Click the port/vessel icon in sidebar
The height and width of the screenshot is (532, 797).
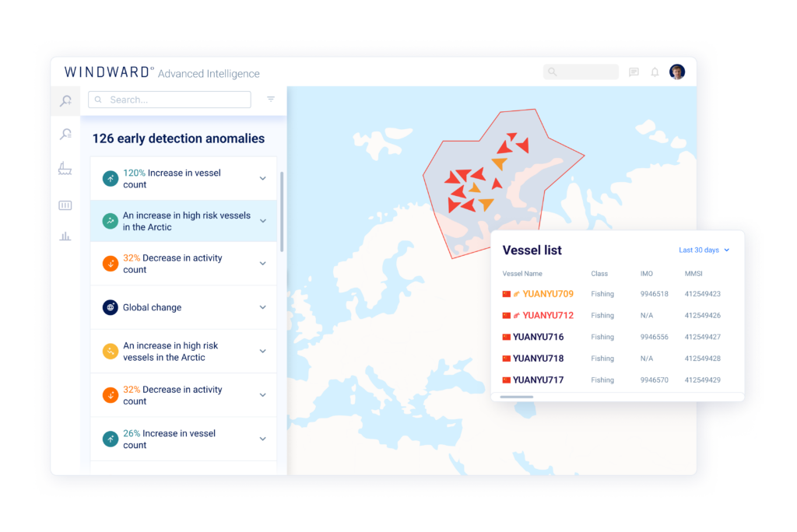click(x=66, y=168)
